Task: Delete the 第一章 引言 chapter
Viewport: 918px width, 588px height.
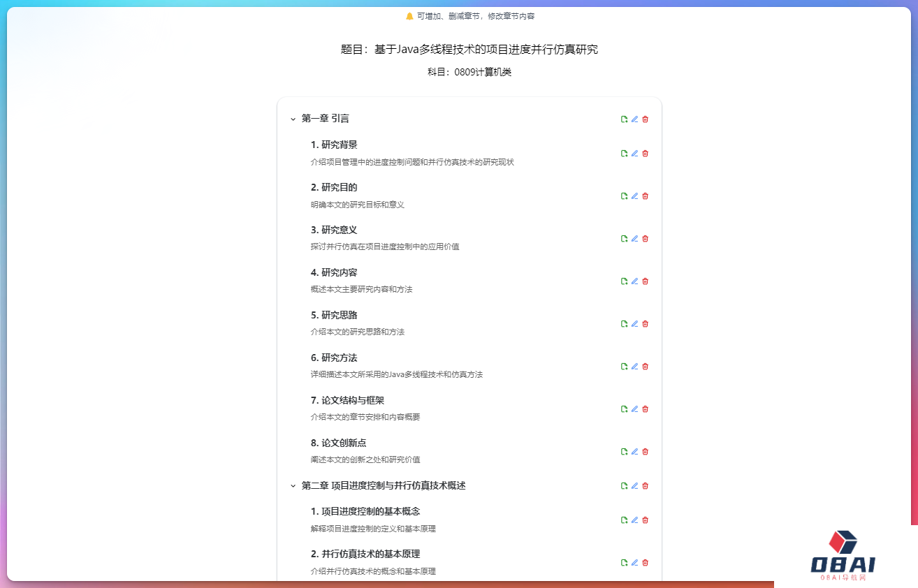Action: [646, 119]
